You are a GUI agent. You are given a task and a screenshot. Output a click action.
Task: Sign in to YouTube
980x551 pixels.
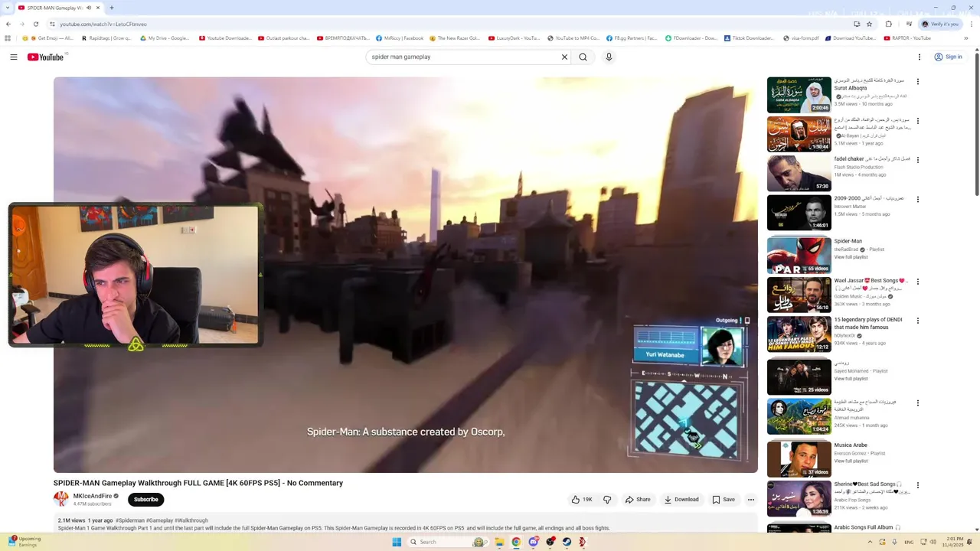point(948,57)
